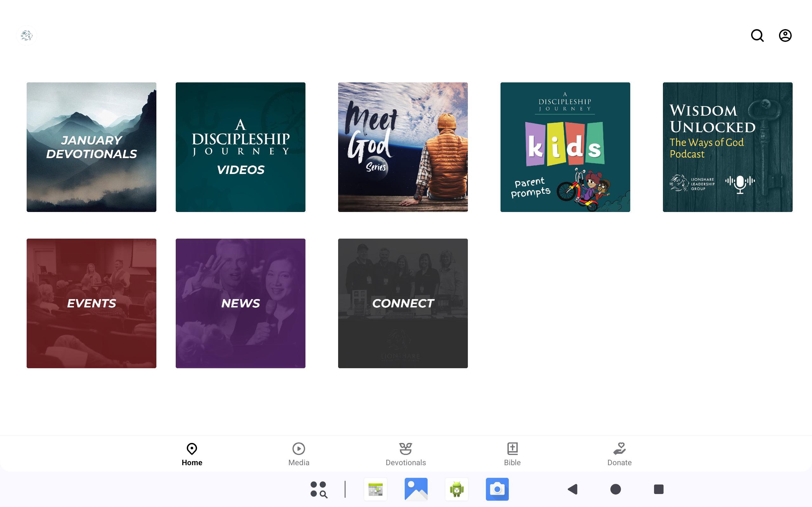Open the user profile account icon
The image size is (812, 507).
pos(785,35)
